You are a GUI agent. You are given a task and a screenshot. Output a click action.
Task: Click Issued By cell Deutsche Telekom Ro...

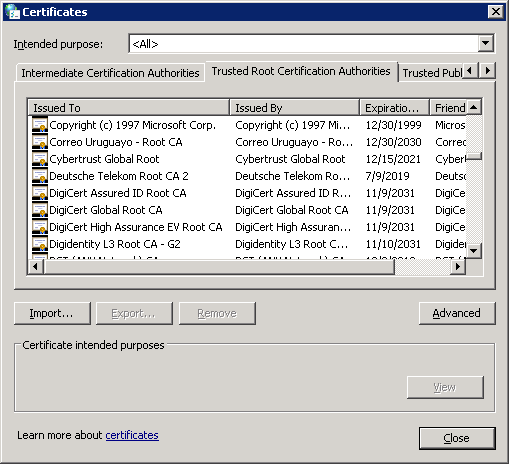tap(293, 176)
